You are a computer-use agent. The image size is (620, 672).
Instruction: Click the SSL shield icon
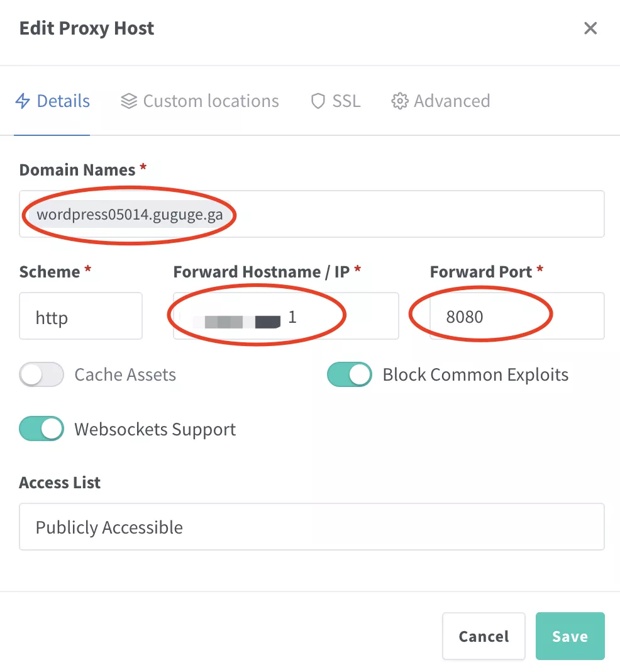[x=318, y=101]
